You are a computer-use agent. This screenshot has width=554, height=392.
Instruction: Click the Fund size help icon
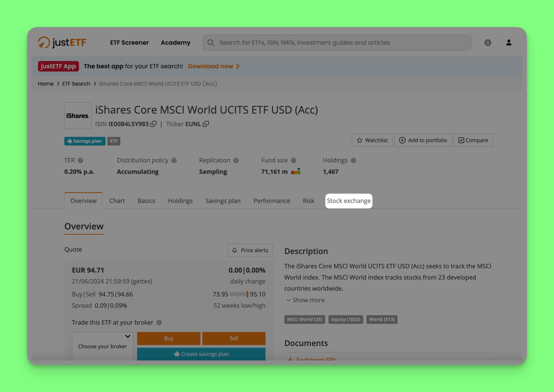click(x=293, y=160)
